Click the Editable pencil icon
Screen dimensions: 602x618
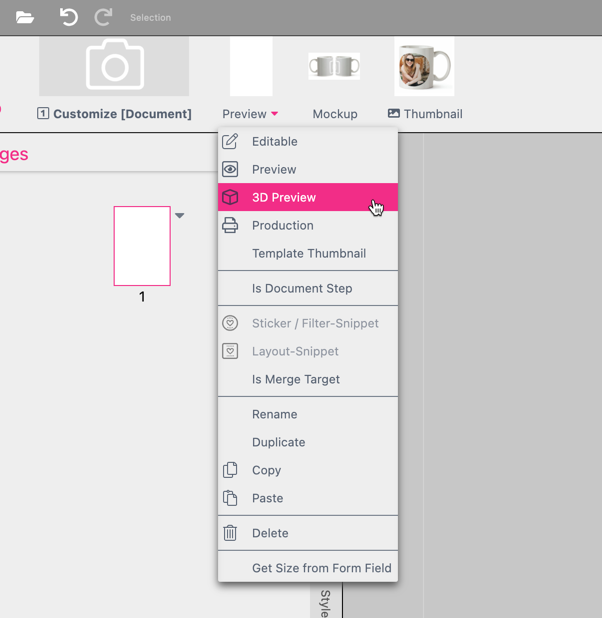pos(230,141)
